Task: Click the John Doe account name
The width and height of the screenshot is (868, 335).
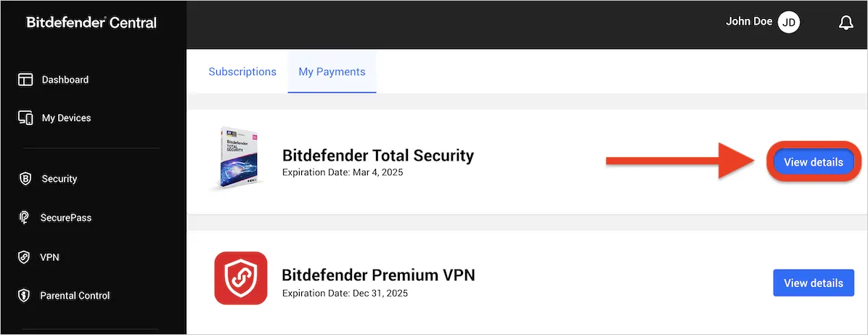Action: [x=749, y=22]
